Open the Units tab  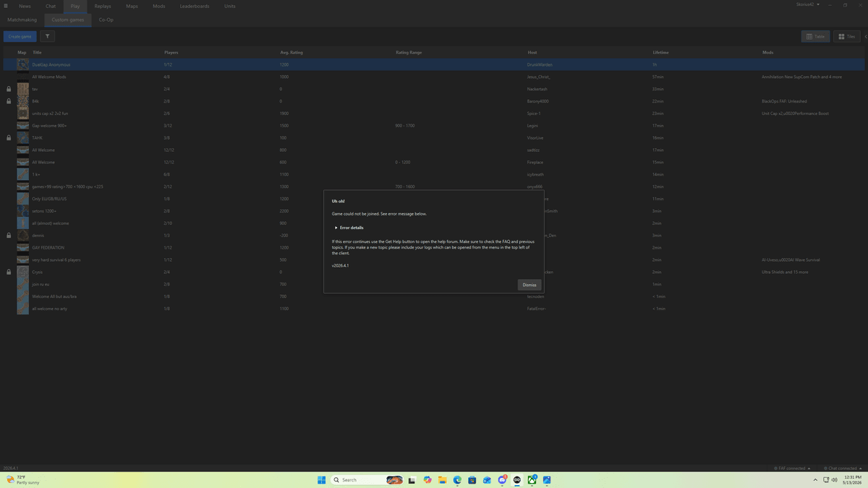click(229, 6)
